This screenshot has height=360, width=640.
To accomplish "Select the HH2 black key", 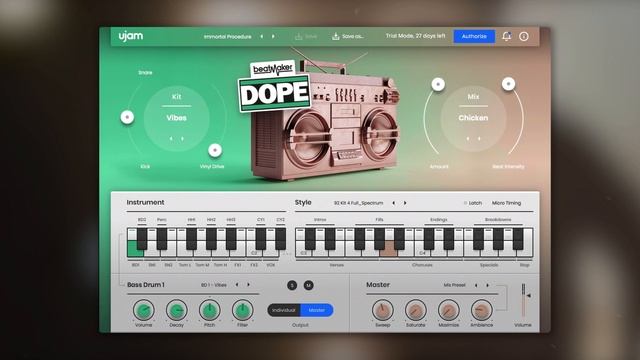I will click(211, 239).
